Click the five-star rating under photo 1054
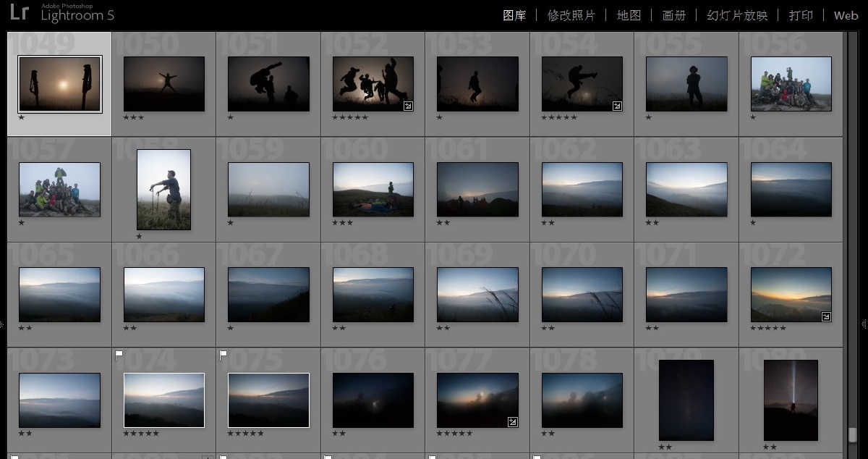Image resolution: width=868 pixels, height=459 pixels. (x=559, y=117)
